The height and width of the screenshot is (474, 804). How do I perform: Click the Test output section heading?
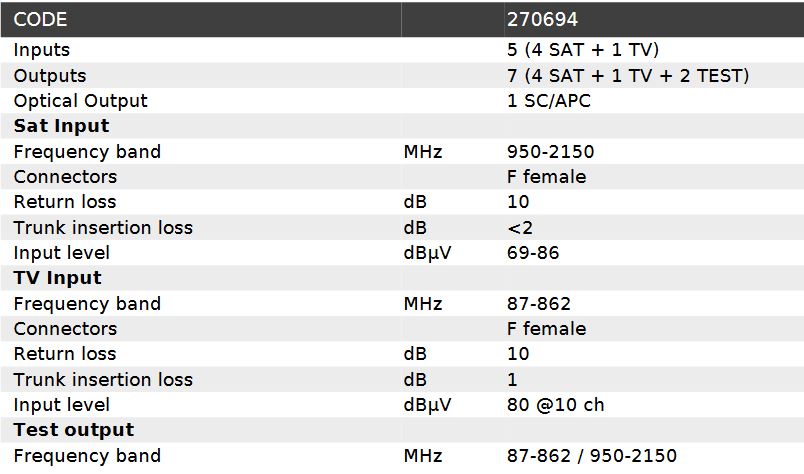click(x=73, y=430)
